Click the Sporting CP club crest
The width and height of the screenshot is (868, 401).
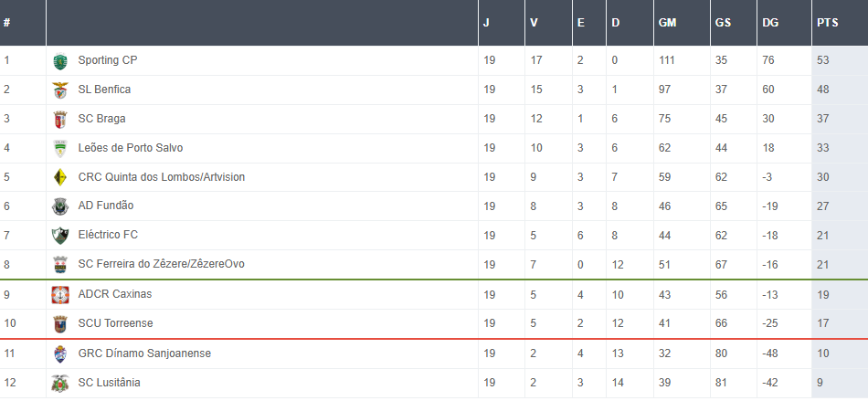(x=60, y=61)
